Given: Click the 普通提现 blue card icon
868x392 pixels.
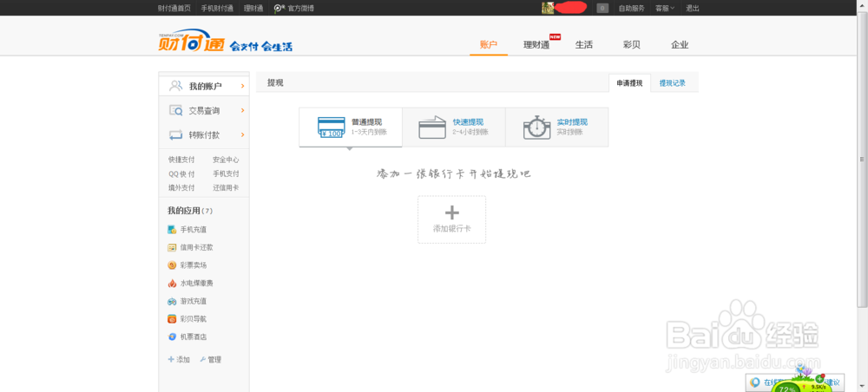Looking at the screenshot, I should tap(331, 127).
